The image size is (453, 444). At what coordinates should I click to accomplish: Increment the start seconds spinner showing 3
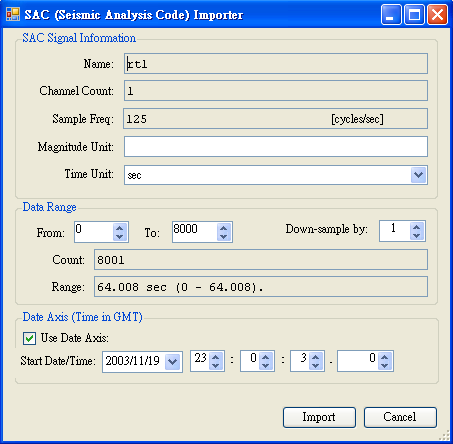point(315,357)
